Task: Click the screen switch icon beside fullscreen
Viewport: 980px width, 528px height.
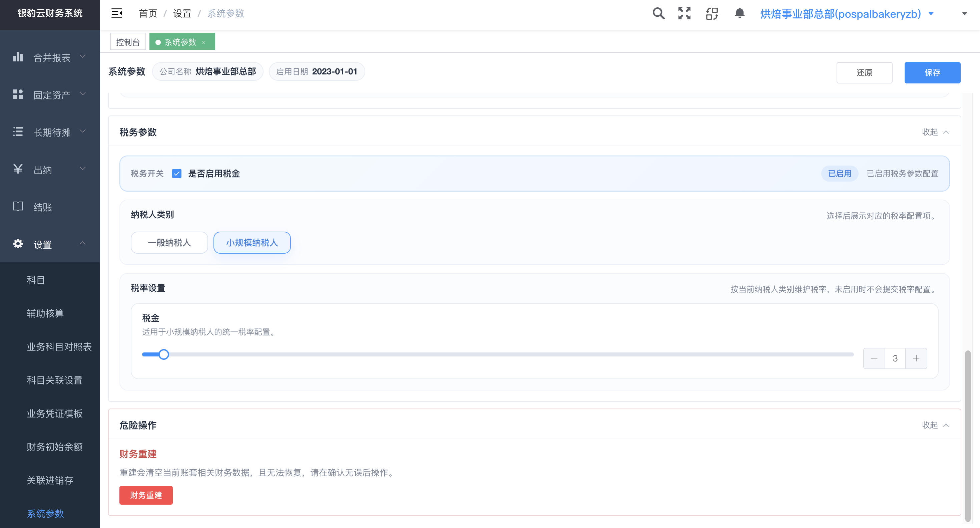Action: click(712, 14)
